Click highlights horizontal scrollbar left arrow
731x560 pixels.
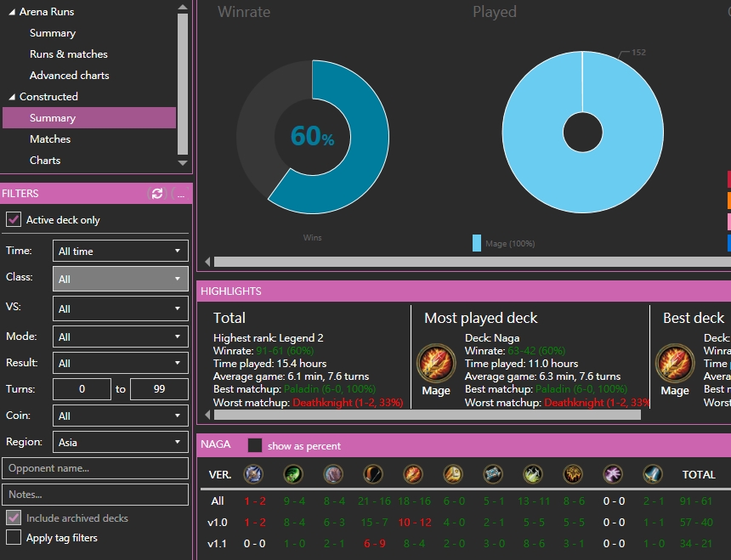point(208,414)
